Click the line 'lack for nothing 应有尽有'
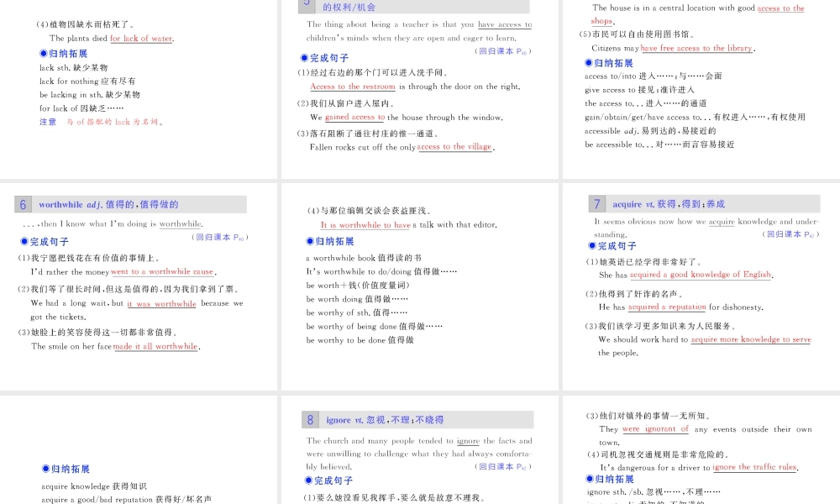Screen dimensions: 840x504 [x=87, y=81]
